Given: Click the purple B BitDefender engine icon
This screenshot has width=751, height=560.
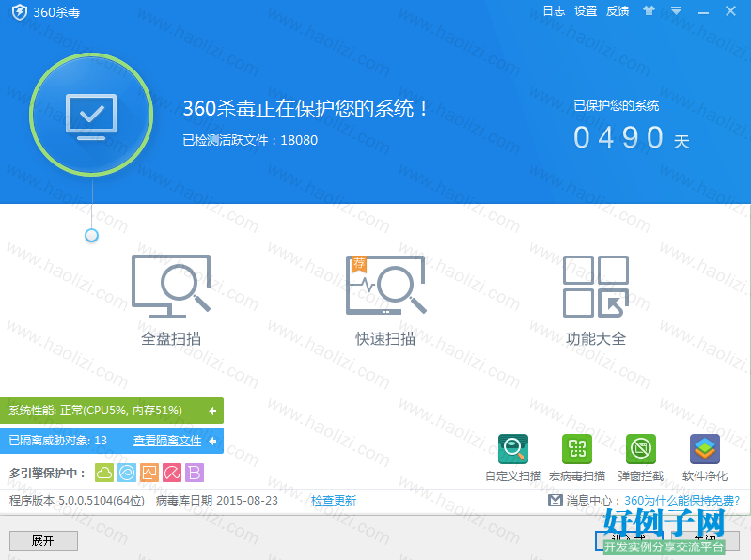Looking at the screenshot, I should pos(195,473).
